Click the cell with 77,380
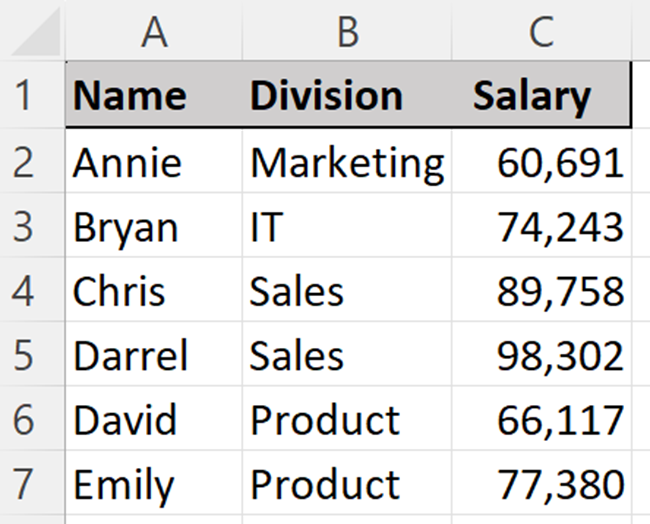This screenshot has height=524, width=650. [541, 482]
